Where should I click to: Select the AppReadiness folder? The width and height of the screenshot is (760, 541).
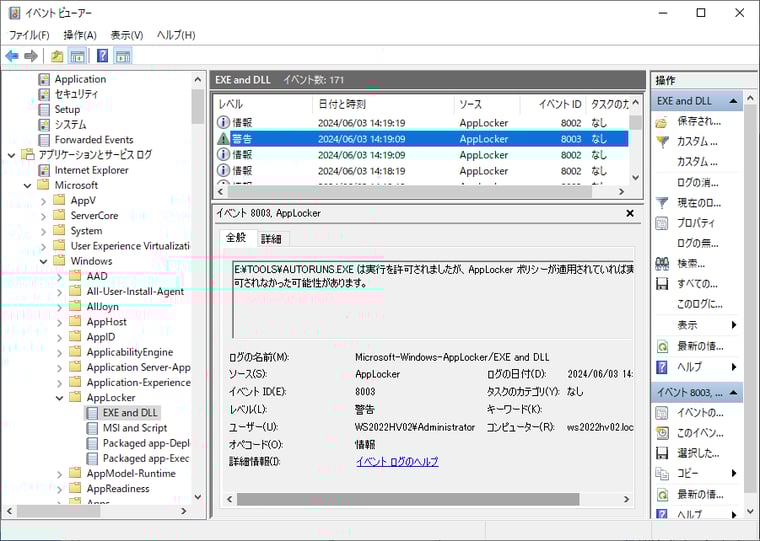118,489
